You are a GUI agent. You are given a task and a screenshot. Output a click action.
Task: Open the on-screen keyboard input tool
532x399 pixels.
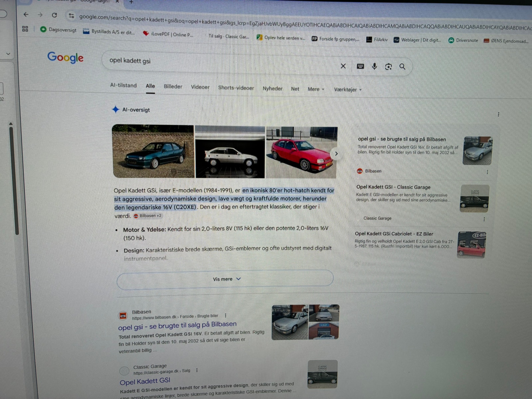(x=360, y=66)
